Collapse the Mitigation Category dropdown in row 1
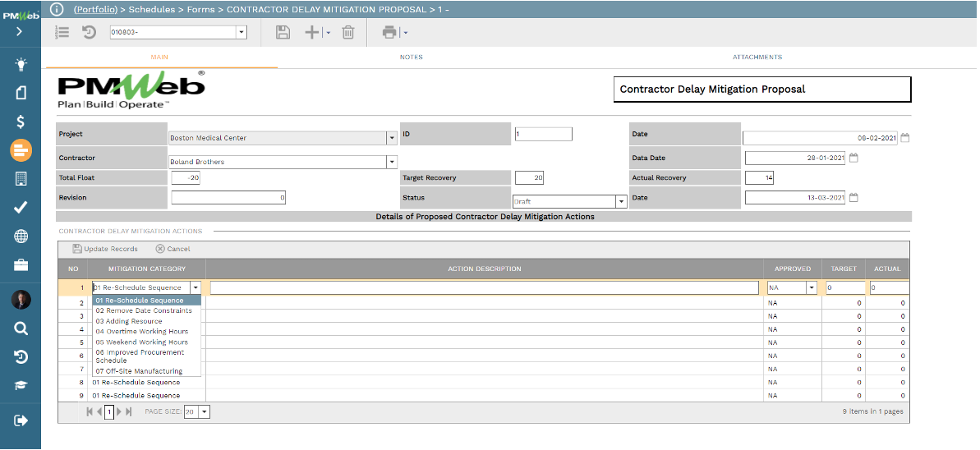 [x=196, y=287]
